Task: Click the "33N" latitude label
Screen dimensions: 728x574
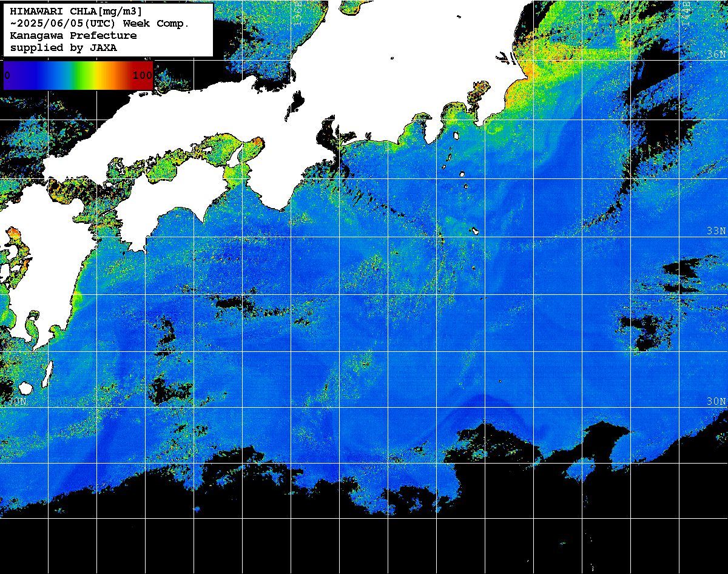Action: click(x=716, y=231)
